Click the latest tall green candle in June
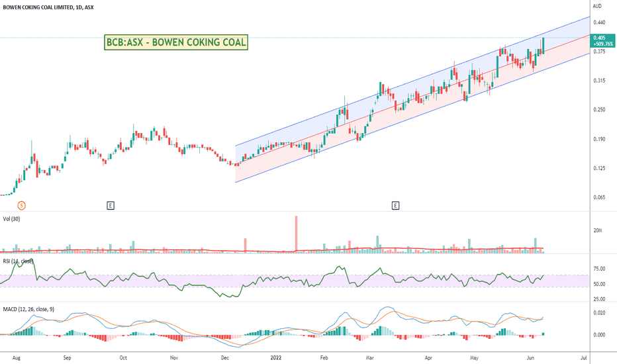The height and width of the screenshot is (364, 617). click(544, 45)
